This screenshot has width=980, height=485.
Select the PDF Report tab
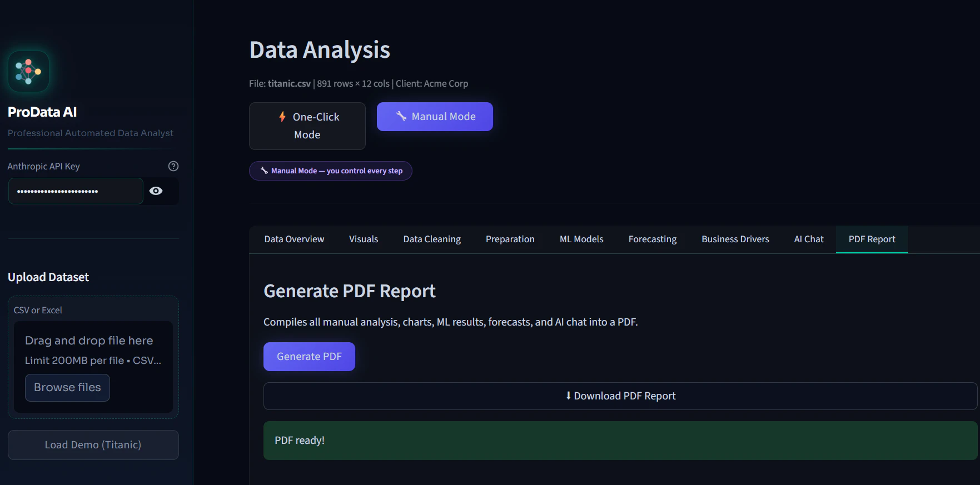pyautogui.click(x=872, y=239)
